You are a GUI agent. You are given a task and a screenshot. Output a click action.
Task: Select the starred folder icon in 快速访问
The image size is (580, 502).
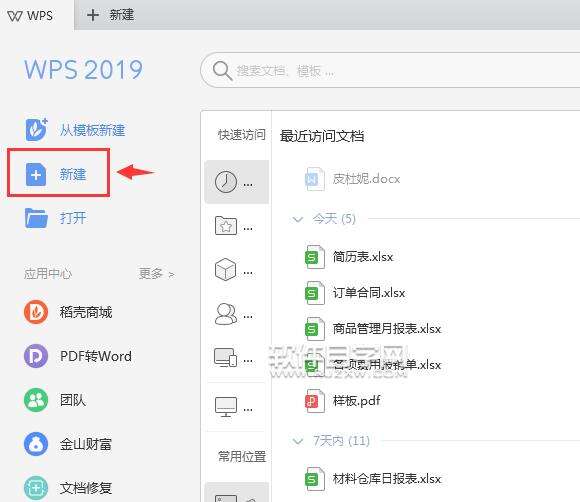[x=226, y=226]
